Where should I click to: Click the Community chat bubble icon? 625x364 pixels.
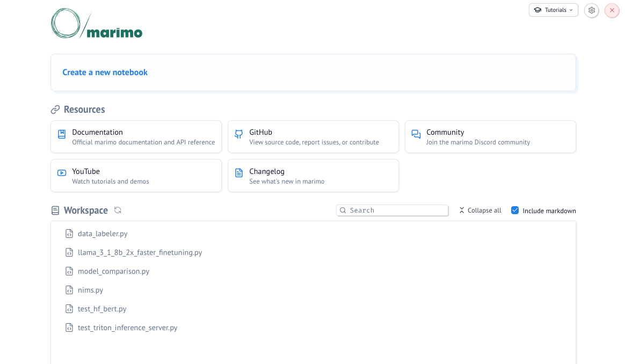click(415, 134)
